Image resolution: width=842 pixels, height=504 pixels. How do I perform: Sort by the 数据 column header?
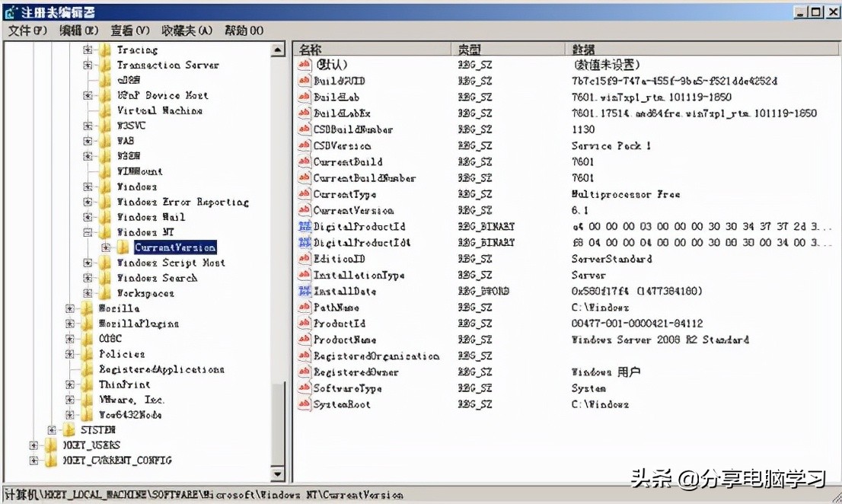point(701,49)
